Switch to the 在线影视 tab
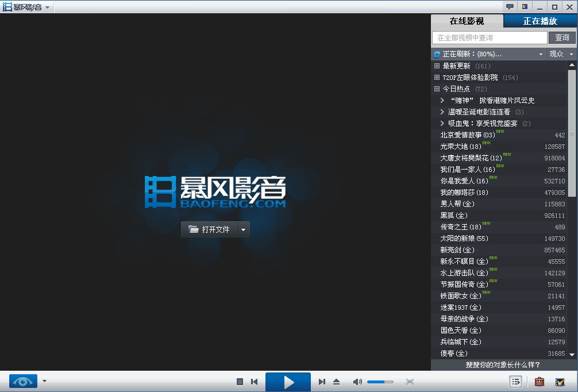 coord(467,21)
